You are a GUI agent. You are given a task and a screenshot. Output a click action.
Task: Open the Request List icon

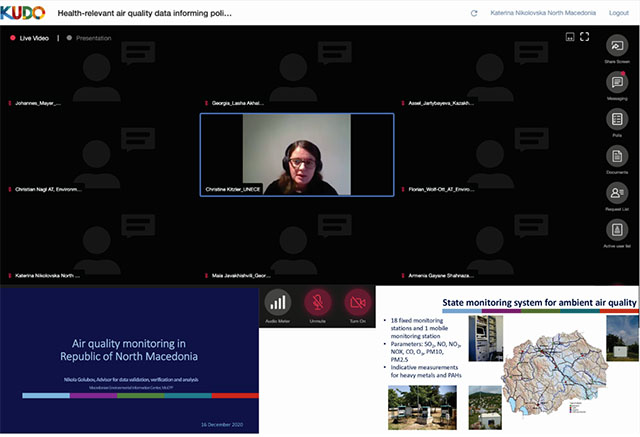click(x=616, y=193)
